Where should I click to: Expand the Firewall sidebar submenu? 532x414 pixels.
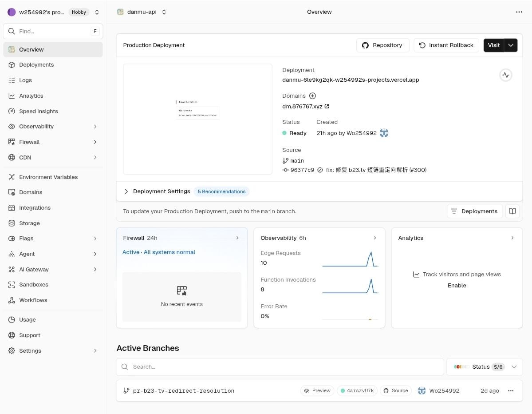(x=95, y=142)
